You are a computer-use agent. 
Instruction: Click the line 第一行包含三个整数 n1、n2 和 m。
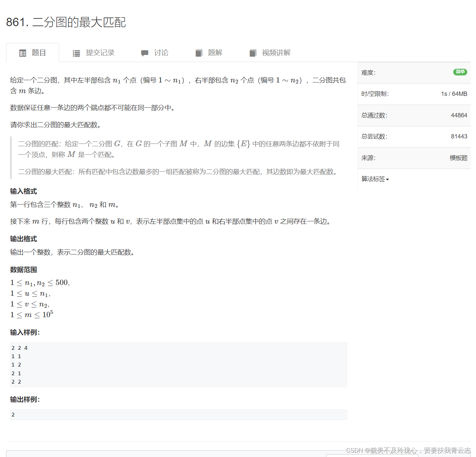point(65,205)
